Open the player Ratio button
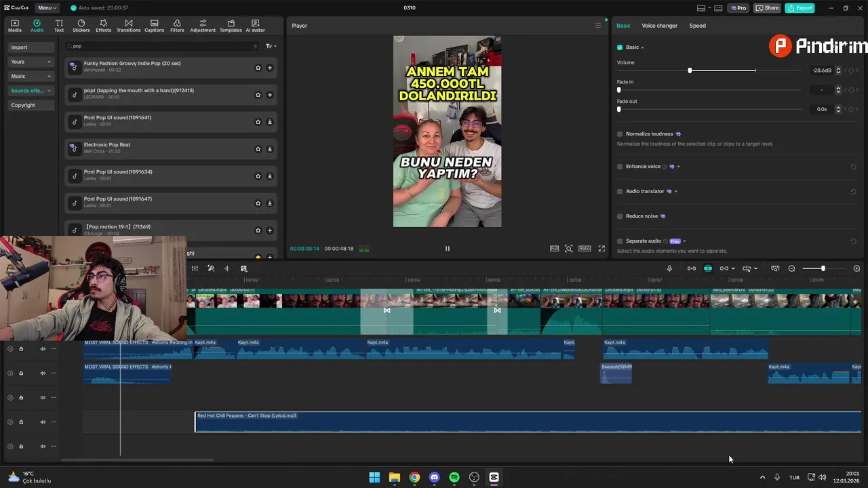Screen dimensions: 868x488 pyautogui.click(x=585, y=249)
